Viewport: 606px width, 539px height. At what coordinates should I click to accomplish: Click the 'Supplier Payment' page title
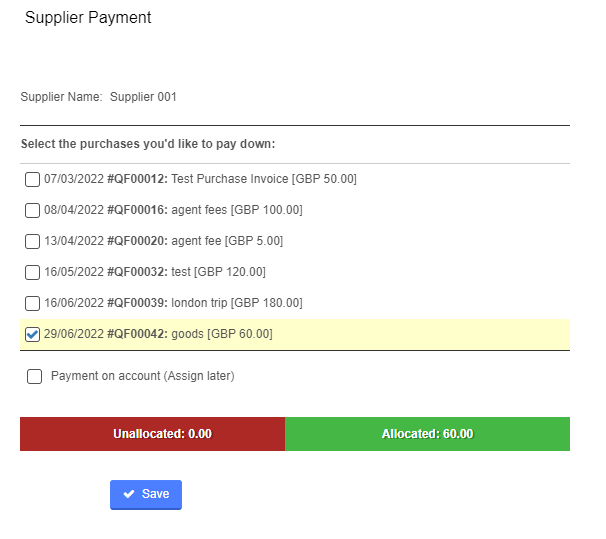[88, 18]
